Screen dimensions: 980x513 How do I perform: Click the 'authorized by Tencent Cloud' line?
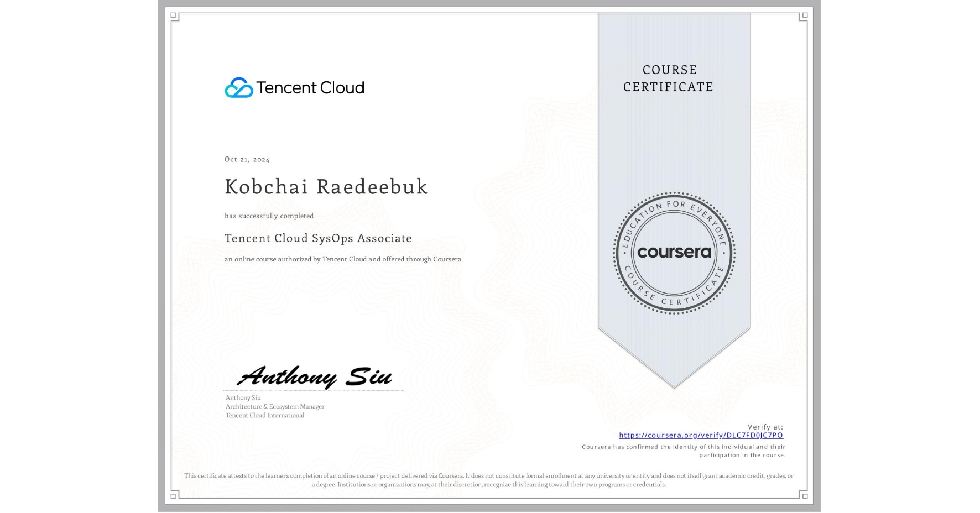[x=343, y=259]
